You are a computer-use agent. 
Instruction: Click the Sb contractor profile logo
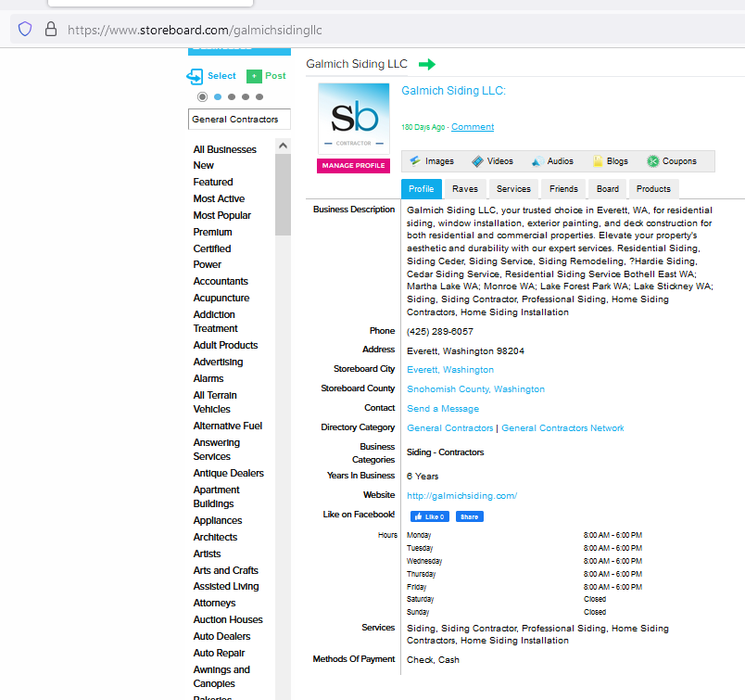coord(353,119)
